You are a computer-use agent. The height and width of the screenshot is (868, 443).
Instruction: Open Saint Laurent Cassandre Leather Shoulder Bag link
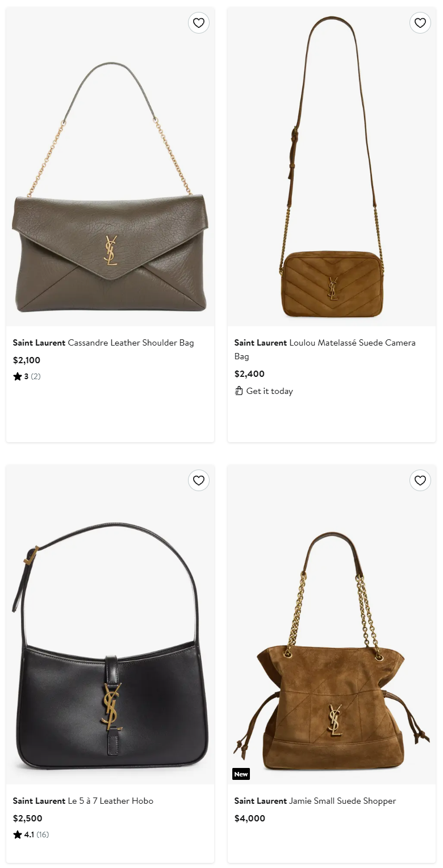point(103,343)
